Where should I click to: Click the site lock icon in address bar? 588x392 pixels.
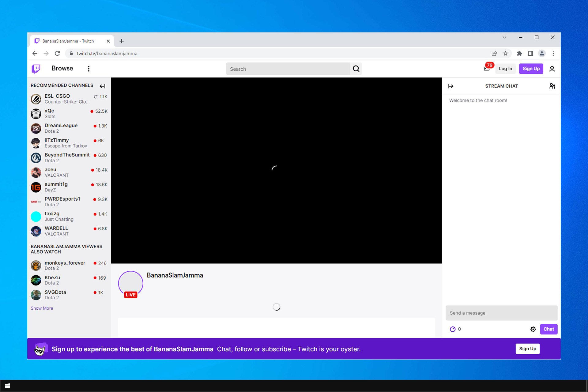pyautogui.click(x=71, y=53)
